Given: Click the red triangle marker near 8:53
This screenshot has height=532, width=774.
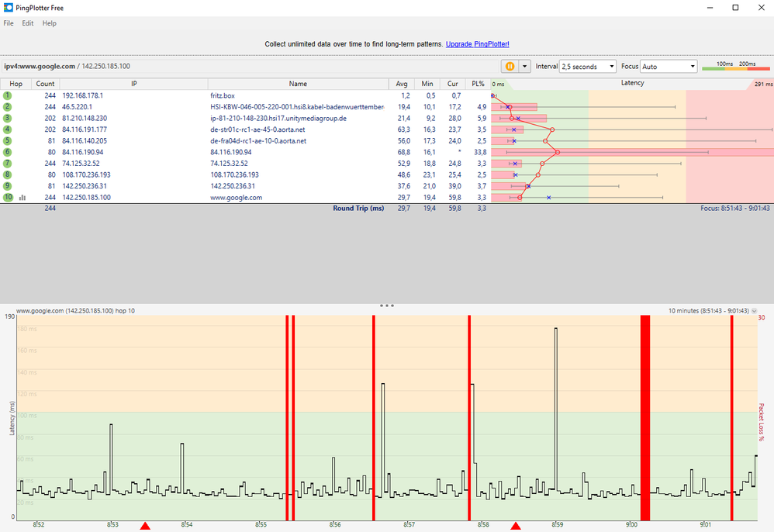Looking at the screenshot, I should point(145,527).
